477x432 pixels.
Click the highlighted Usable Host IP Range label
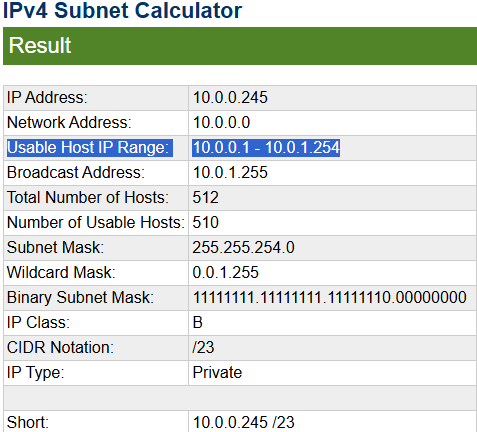[90, 148]
